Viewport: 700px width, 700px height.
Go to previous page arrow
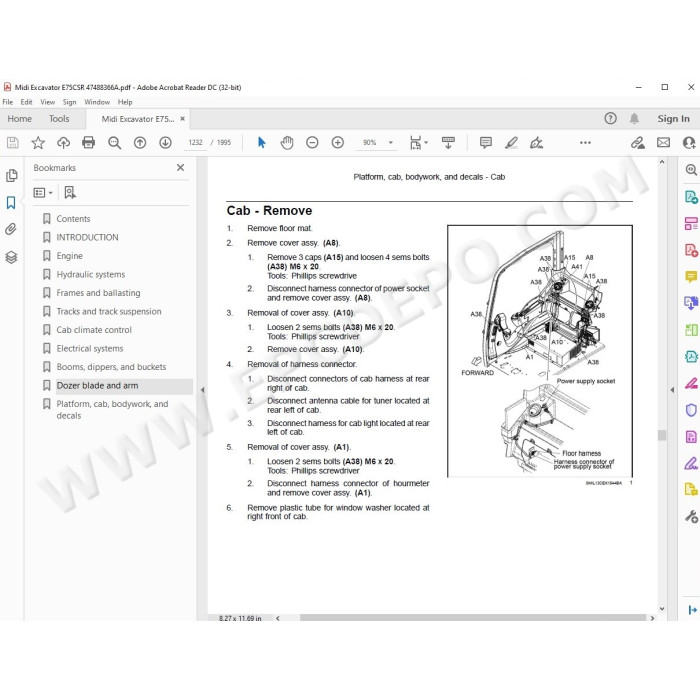pos(140,143)
